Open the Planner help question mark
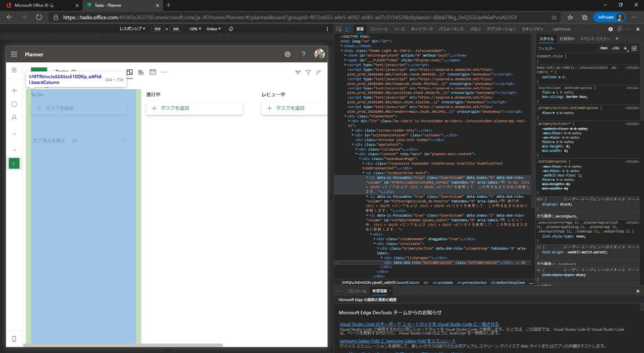This screenshot has width=644, height=353. coord(304,54)
